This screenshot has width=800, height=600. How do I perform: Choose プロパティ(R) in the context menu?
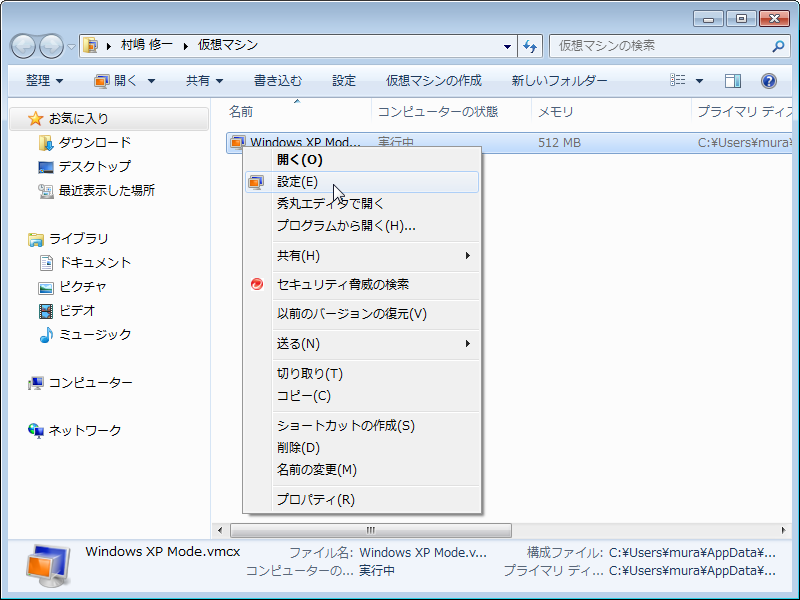coord(362,499)
